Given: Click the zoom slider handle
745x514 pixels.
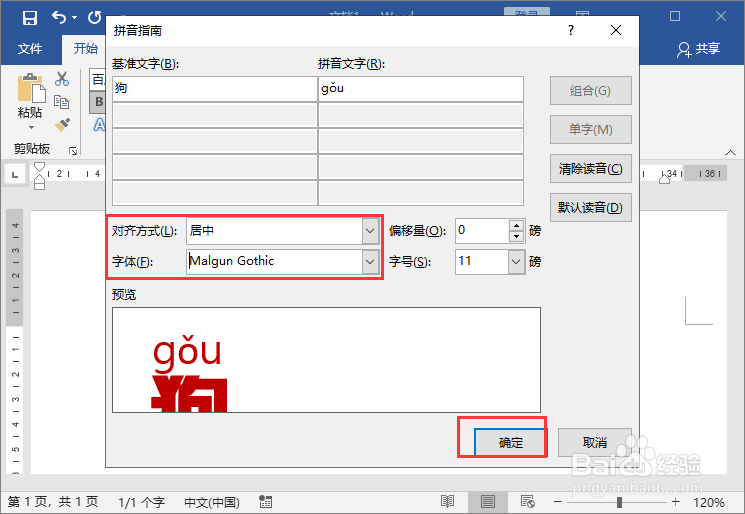Looking at the screenshot, I should (619, 502).
